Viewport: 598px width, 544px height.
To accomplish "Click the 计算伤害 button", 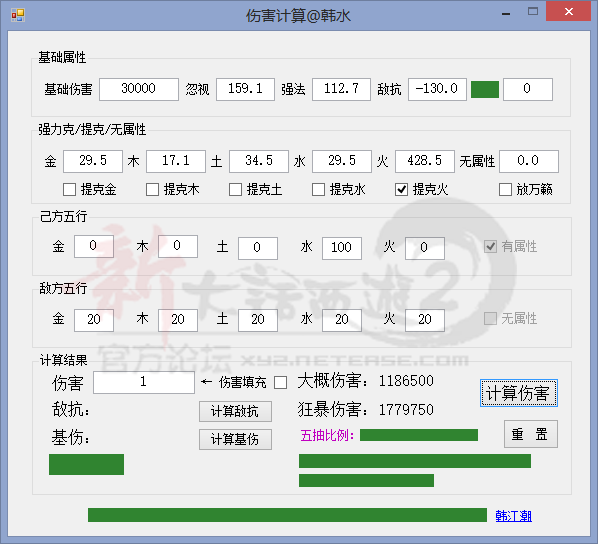I will coord(519,393).
